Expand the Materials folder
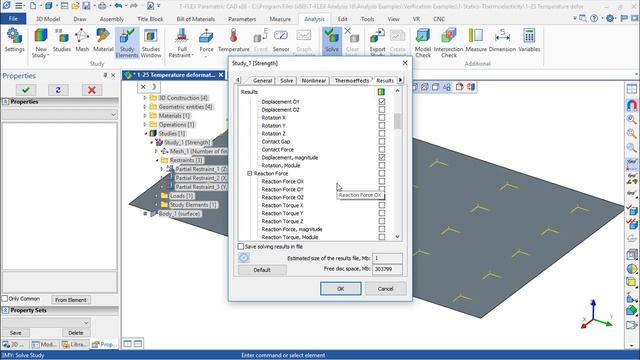The height and width of the screenshot is (360, 640). pyautogui.click(x=144, y=116)
